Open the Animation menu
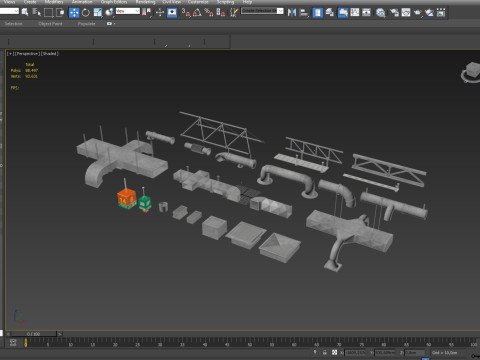The width and height of the screenshot is (480, 360). (x=82, y=2)
